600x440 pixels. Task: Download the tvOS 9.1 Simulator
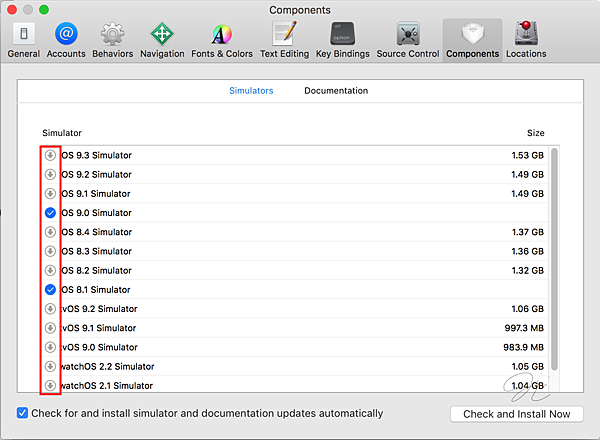(x=50, y=328)
